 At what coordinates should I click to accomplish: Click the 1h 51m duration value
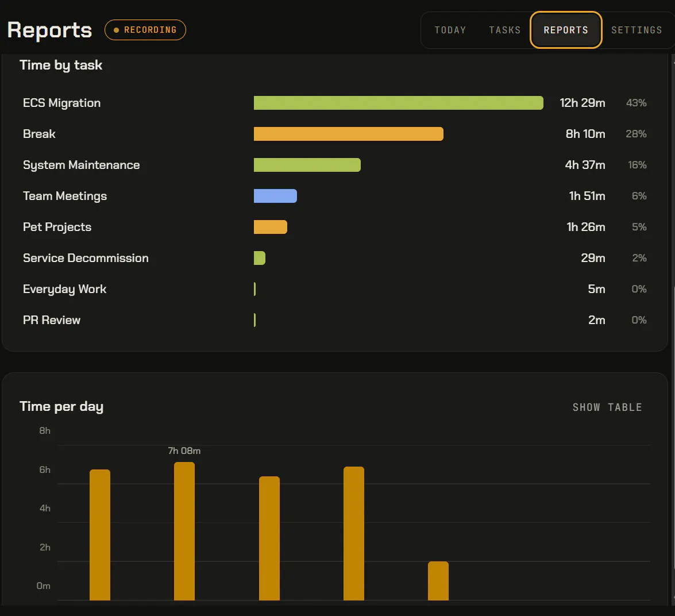coord(587,196)
